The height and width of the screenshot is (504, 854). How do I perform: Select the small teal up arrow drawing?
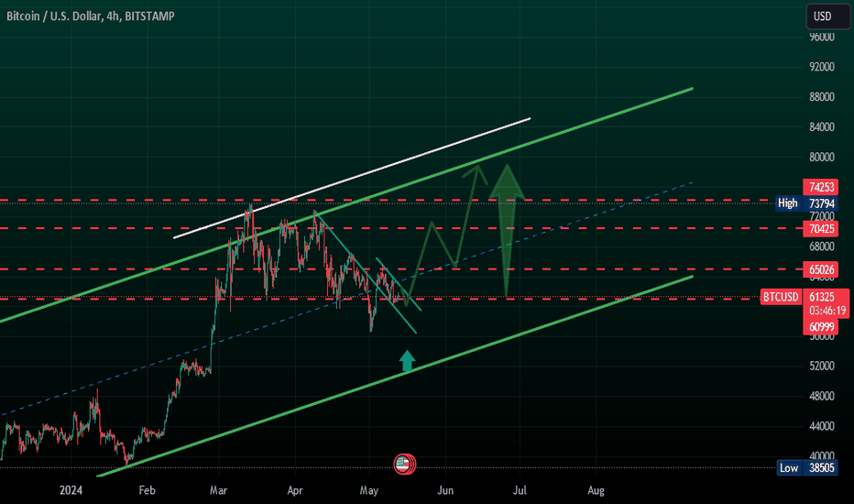(x=407, y=361)
